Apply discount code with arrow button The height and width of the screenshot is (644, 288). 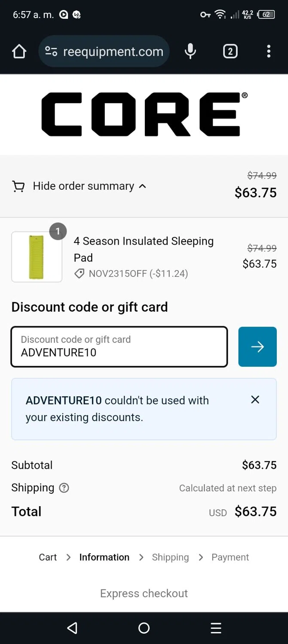click(x=257, y=346)
